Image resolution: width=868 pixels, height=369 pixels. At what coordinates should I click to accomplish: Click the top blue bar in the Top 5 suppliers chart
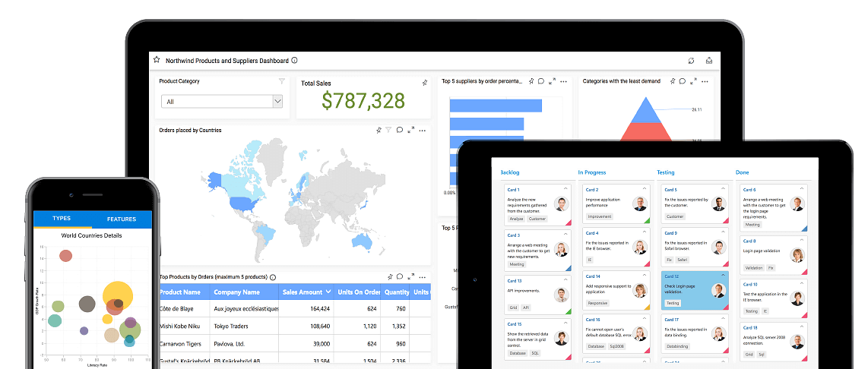point(496,105)
